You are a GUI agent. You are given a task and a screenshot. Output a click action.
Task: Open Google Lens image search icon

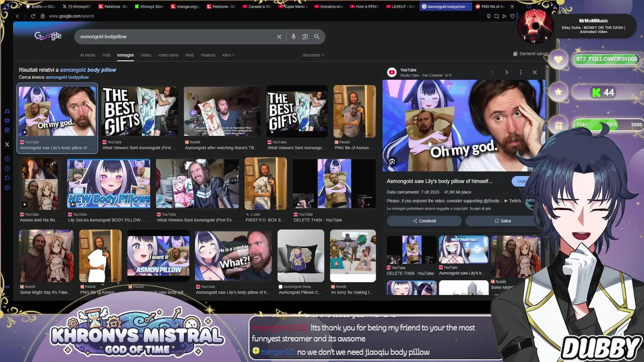(x=305, y=37)
